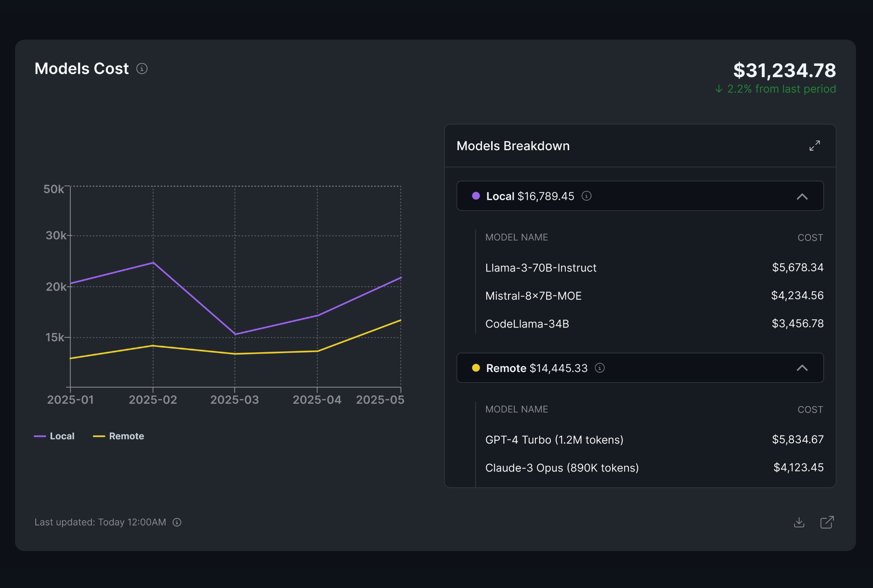Select the 2025-03 axis label on the chart
Screen dimensions: 873x588
point(235,399)
